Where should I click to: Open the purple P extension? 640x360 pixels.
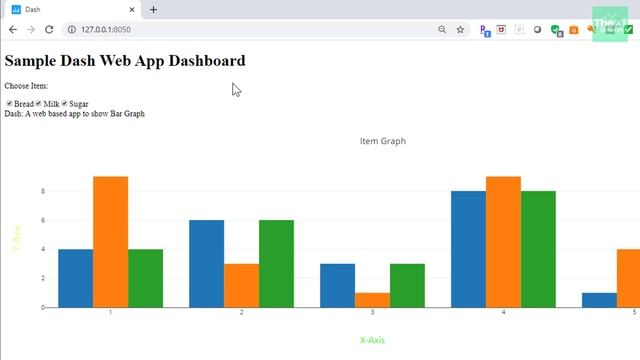485,31
